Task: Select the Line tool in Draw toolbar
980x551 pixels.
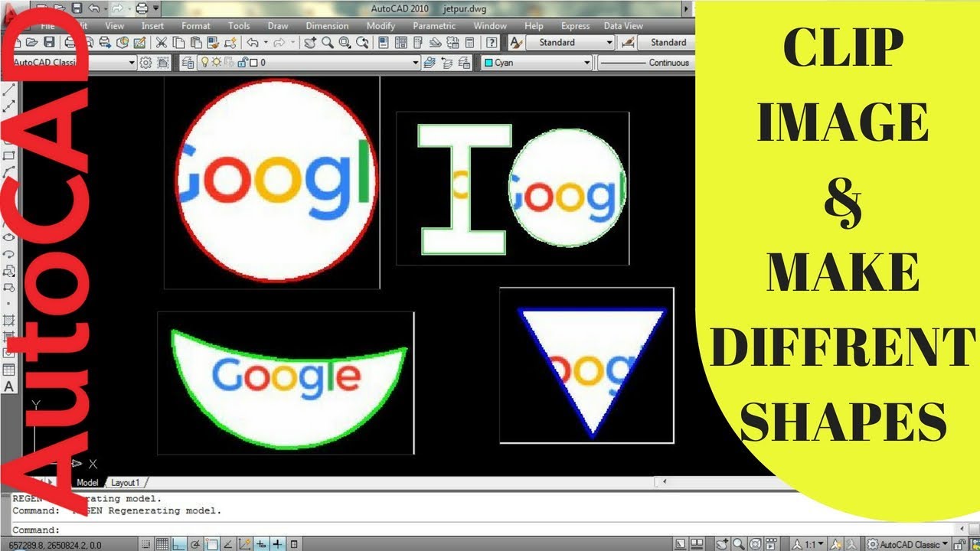Action: click(x=9, y=90)
